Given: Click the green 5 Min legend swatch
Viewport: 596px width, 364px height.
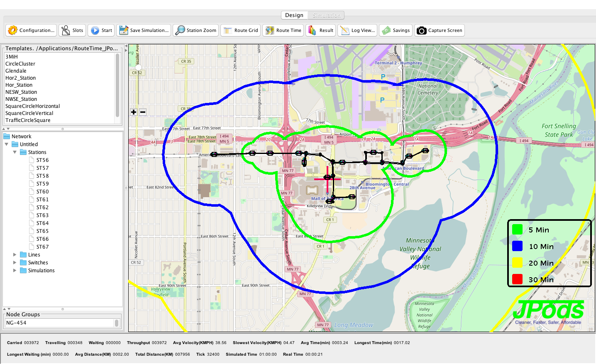Looking at the screenshot, I should [x=517, y=230].
